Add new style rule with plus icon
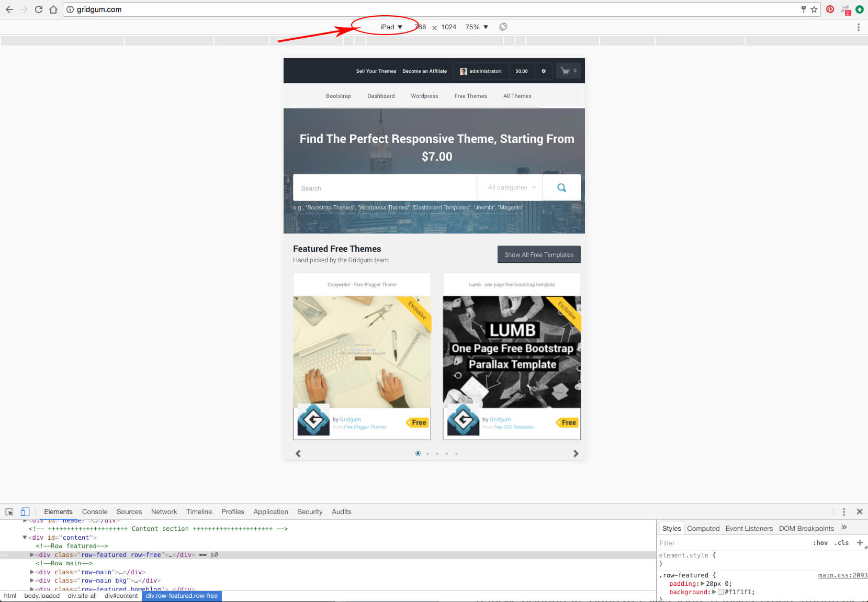 [860, 542]
